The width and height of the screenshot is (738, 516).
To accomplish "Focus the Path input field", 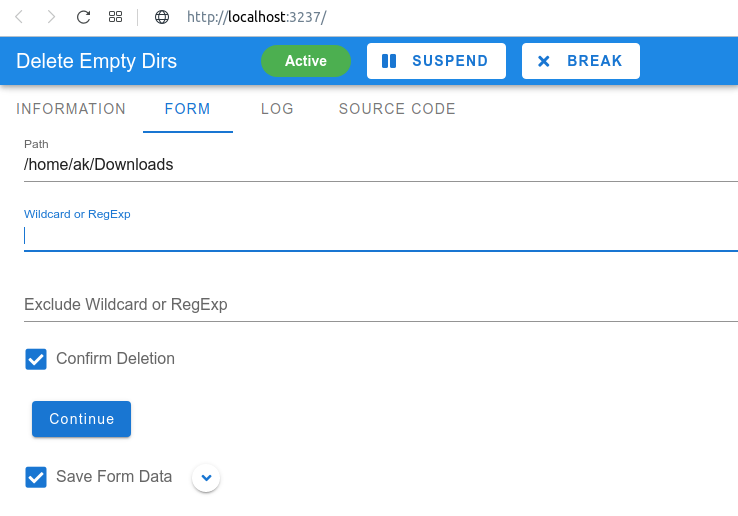I will point(381,165).
